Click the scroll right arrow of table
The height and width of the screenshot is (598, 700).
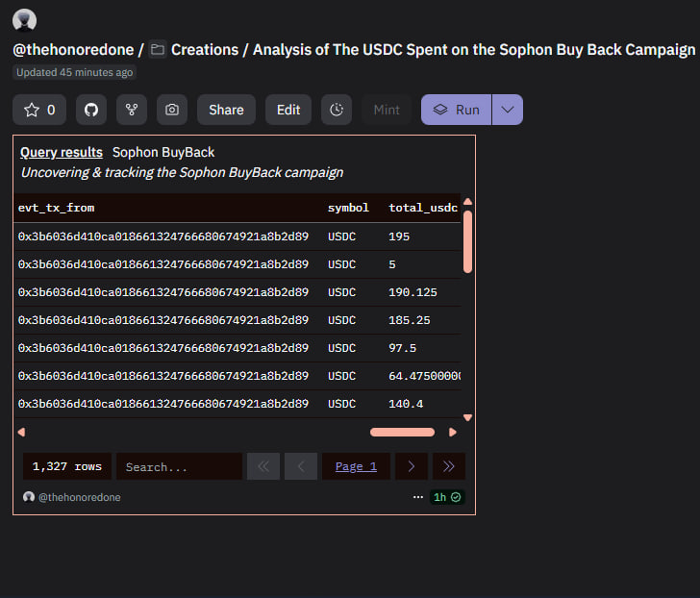pos(453,432)
